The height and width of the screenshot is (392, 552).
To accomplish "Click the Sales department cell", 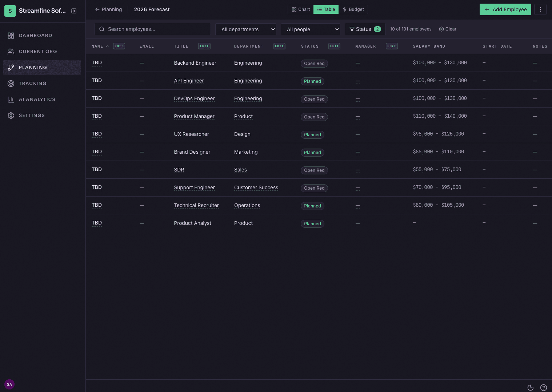I will (x=240, y=170).
